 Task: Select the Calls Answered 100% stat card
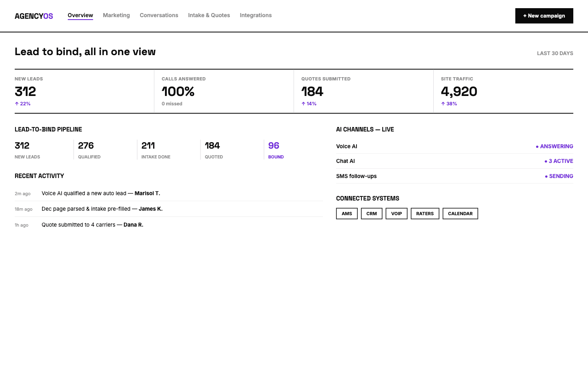click(224, 91)
